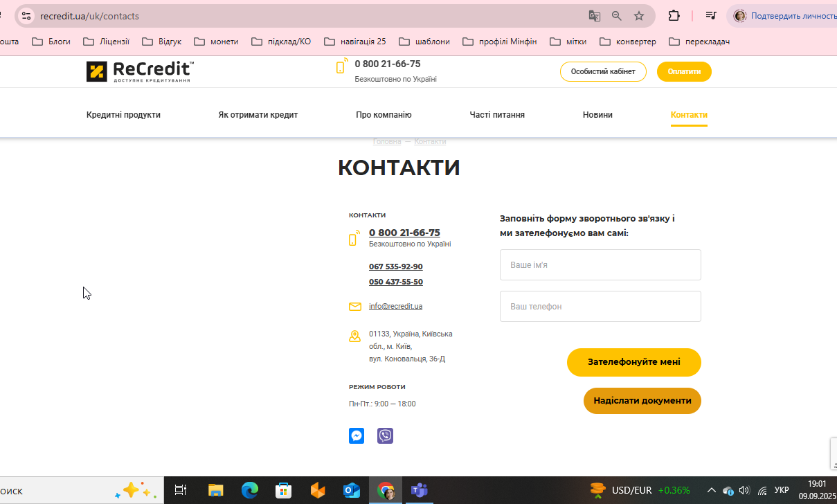Bookmark this page with the star icon

(x=639, y=16)
